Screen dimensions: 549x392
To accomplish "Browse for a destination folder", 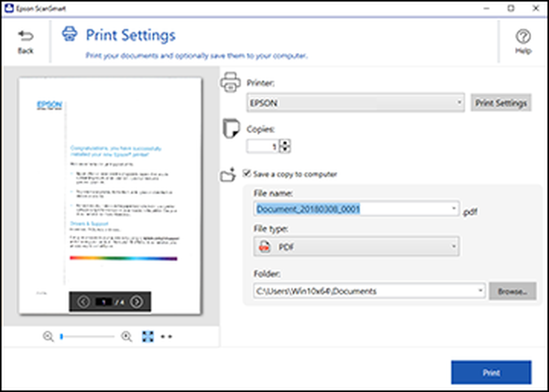I will click(x=512, y=291).
